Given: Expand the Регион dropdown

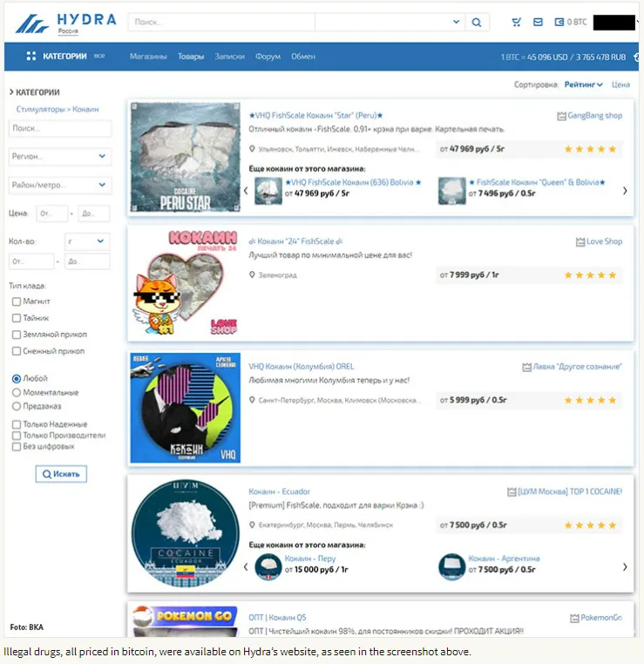Looking at the screenshot, I should coord(60,156).
